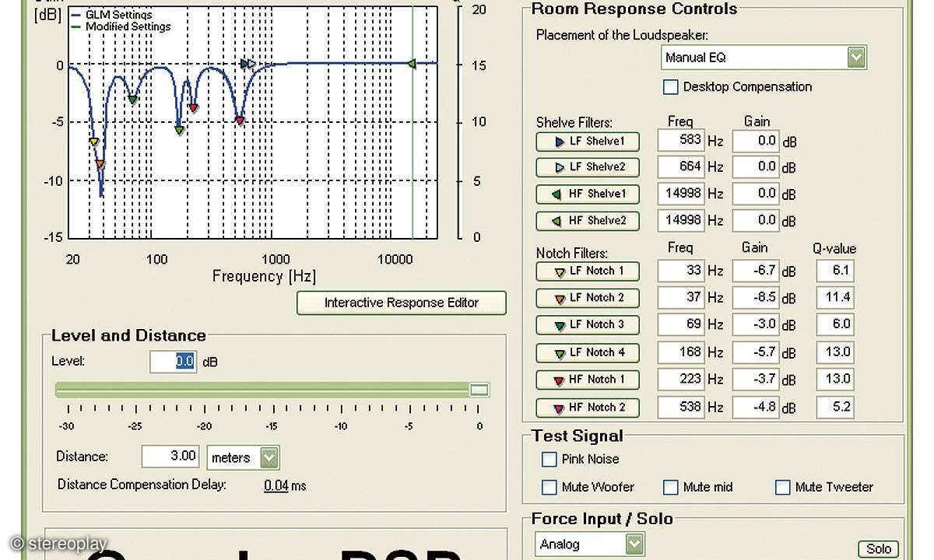Click HF Notch 2 Q-value field 5.2
Viewport: 934px width, 560px height.
point(835,407)
